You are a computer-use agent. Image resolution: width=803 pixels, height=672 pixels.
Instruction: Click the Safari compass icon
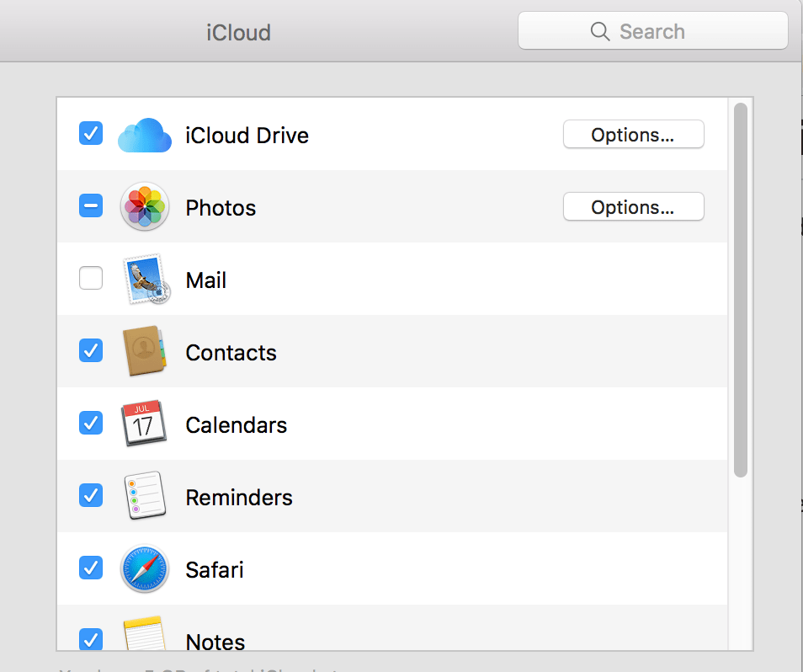(x=145, y=568)
